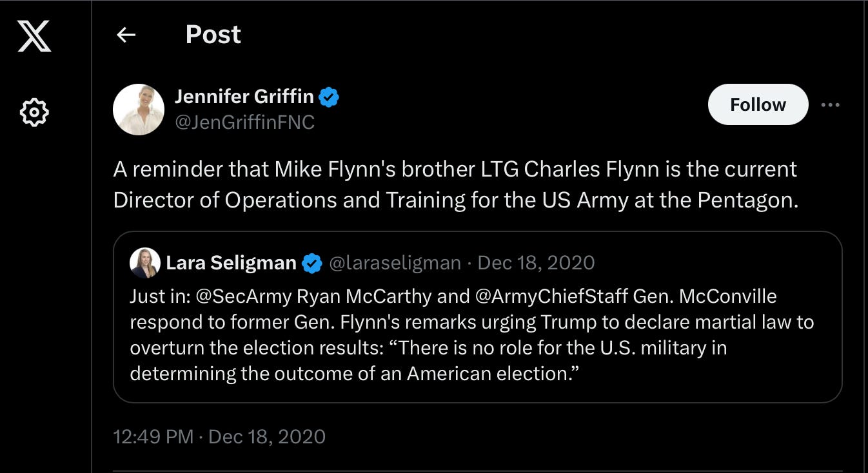Click the X logo icon
This screenshot has height=473, width=868.
pyautogui.click(x=34, y=35)
